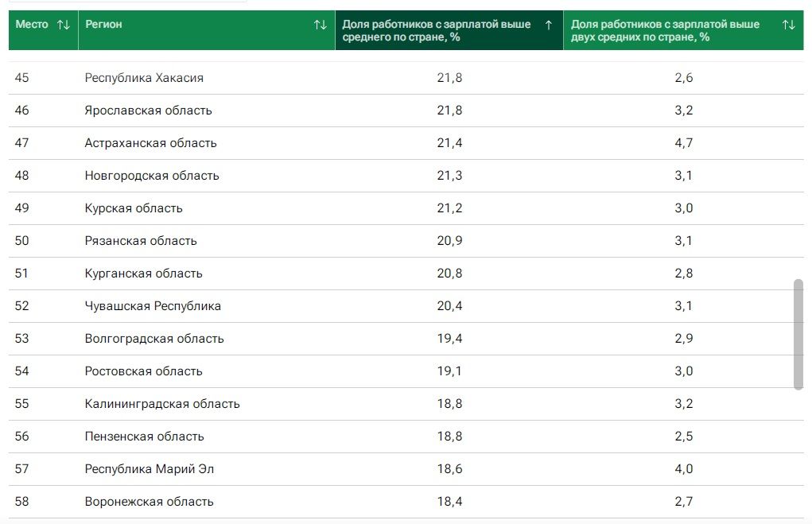Sort the table by the Место header
Screen dimensions: 812x524
pos(32,25)
